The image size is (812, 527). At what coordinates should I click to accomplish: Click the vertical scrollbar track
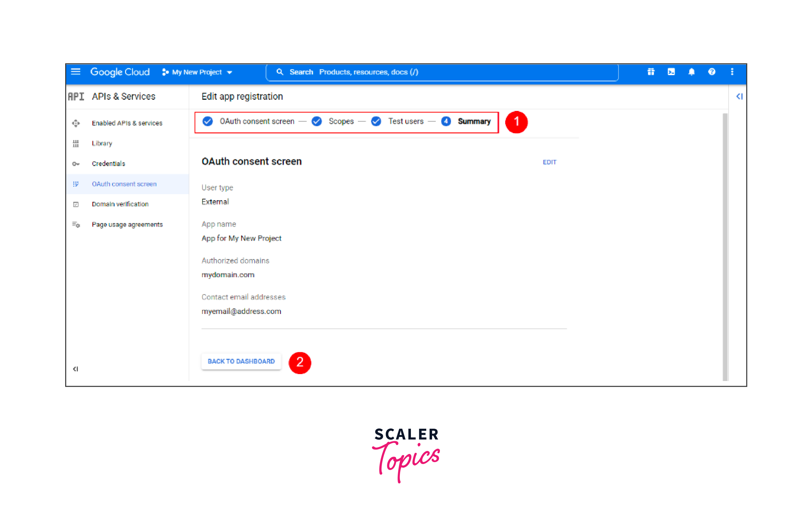725,247
